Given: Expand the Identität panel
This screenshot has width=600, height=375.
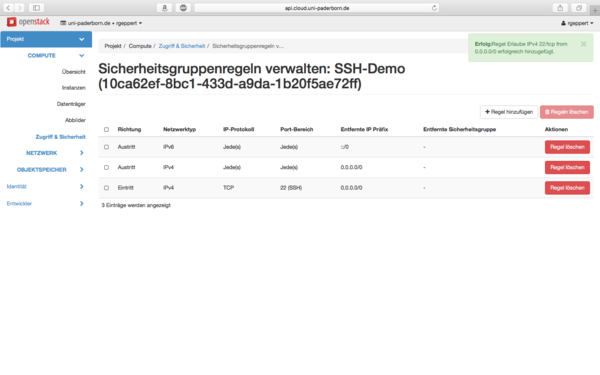Looking at the screenshot, I should point(45,186).
